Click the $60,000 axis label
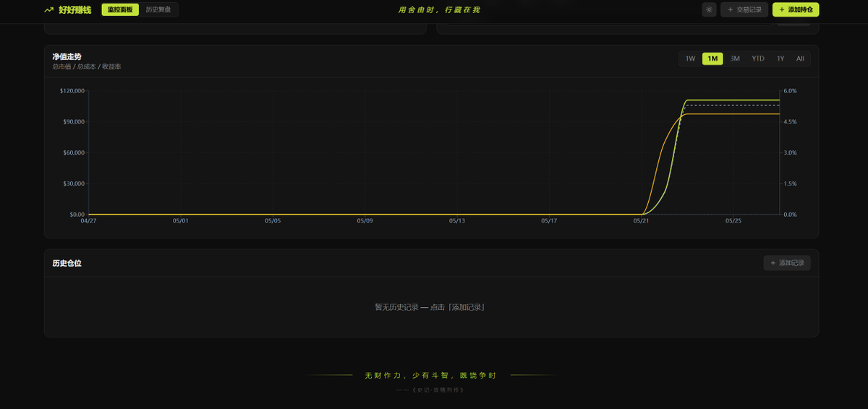 (x=74, y=152)
